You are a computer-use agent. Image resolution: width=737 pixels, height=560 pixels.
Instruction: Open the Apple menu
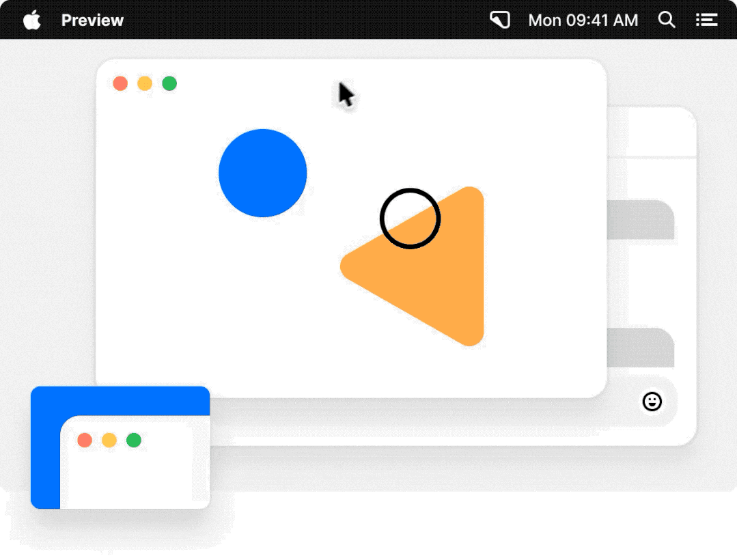30,19
